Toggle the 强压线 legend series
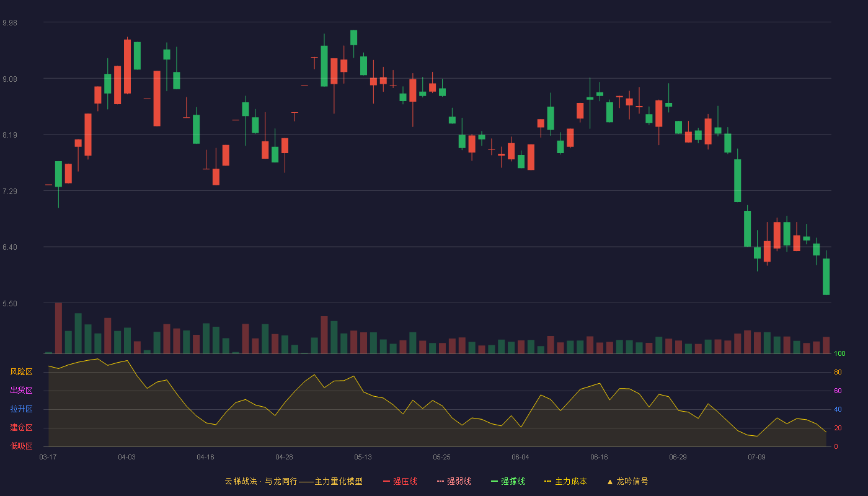Screen dimensions: 868x496 click(x=400, y=481)
